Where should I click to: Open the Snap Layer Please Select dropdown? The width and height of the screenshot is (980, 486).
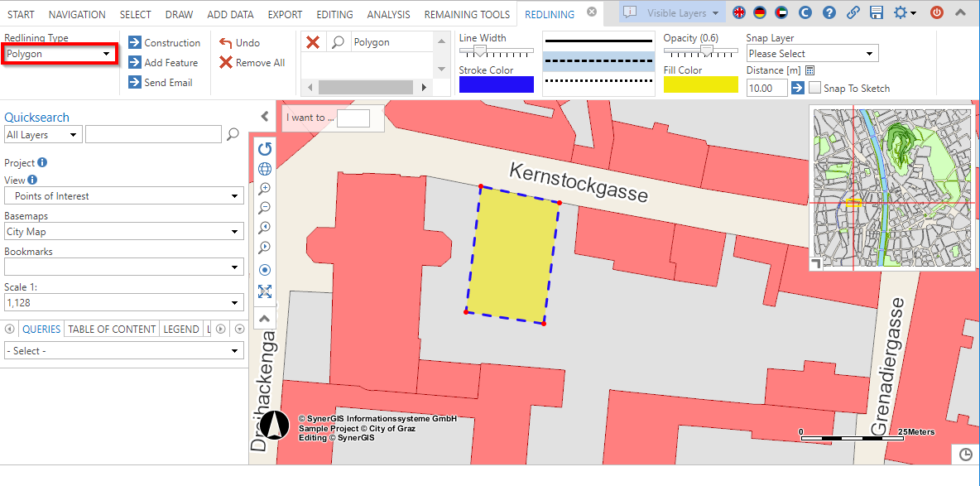coord(811,53)
